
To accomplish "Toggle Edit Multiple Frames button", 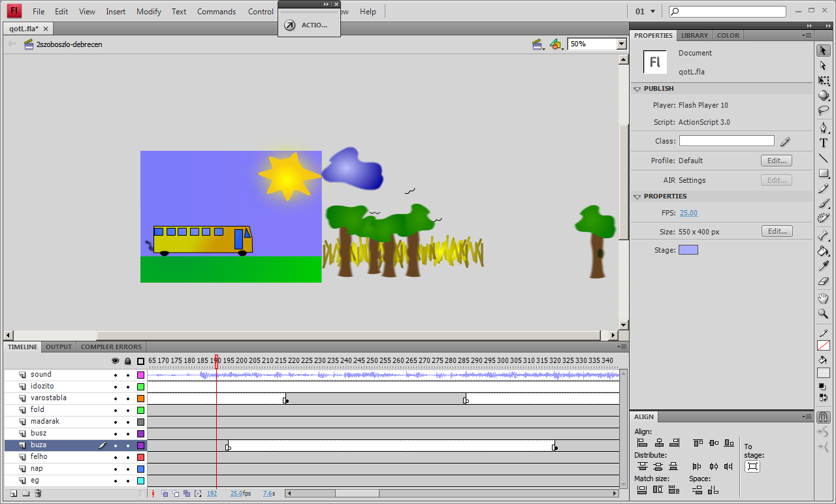I will pyautogui.click(x=186, y=494).
